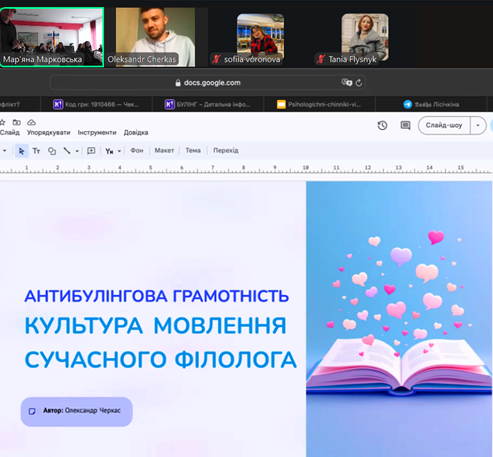Open the comments panel icon
Image resolution: width=493 pixels, height=457 pixels.
pos(405,125)
